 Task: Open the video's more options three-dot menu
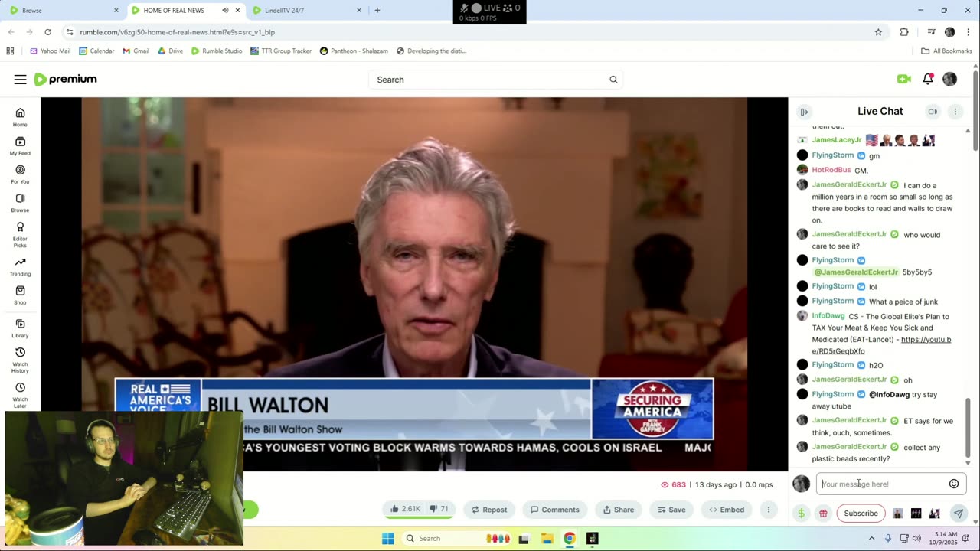click(768, 510)
